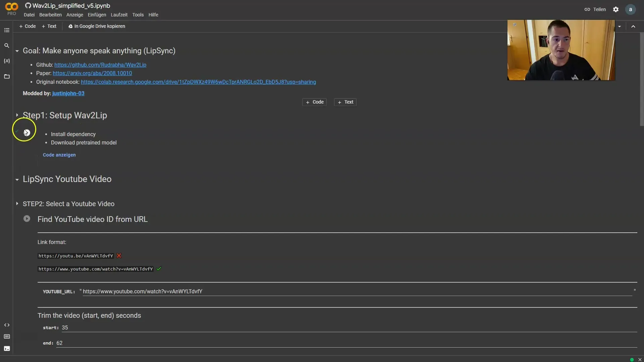
Task: Click the variables icon in left sidebar
Action: (6, 61)
